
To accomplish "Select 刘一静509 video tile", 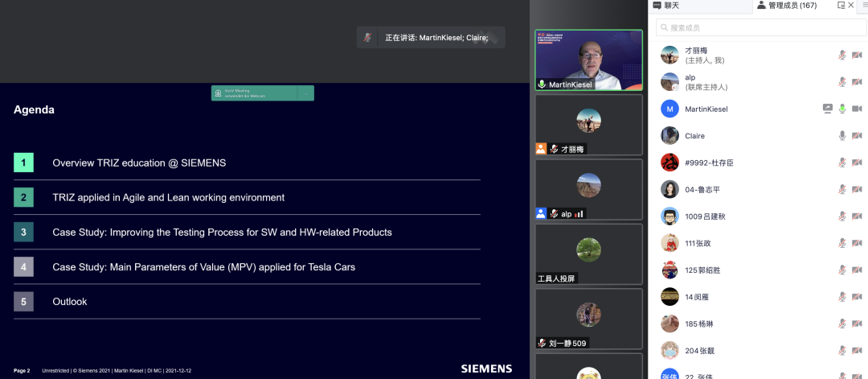I will 588,319.
